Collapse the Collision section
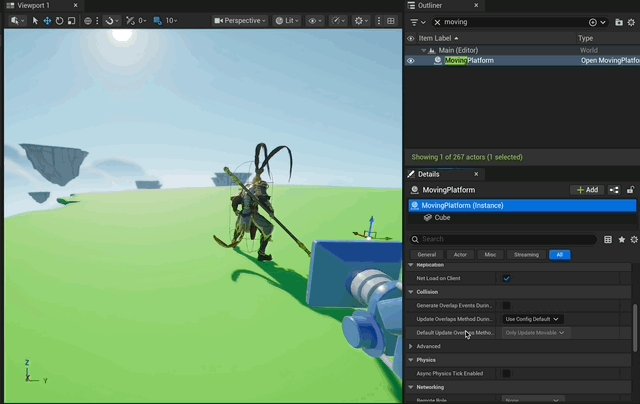The height and width of the screenshot is (404, 640). tap(411, 292)
